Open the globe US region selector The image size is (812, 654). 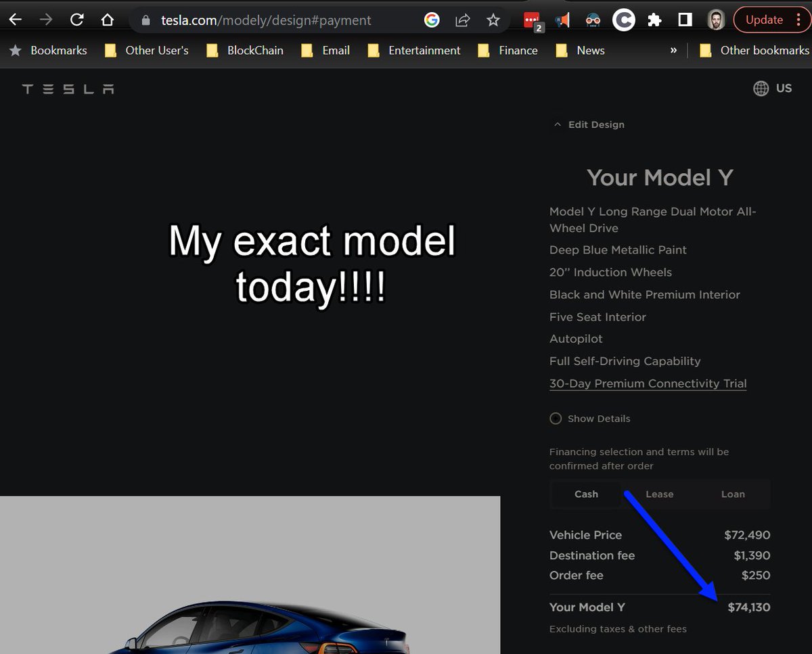tap(772, 88)
